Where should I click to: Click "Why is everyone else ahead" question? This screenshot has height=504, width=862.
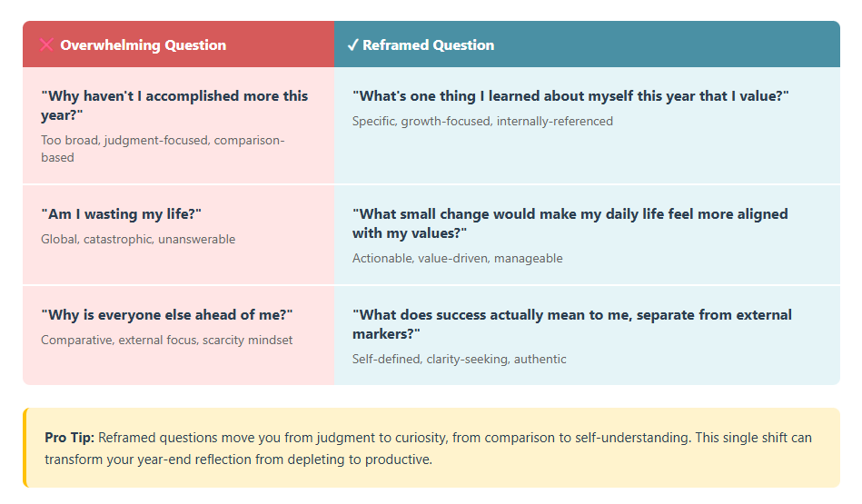166,314
